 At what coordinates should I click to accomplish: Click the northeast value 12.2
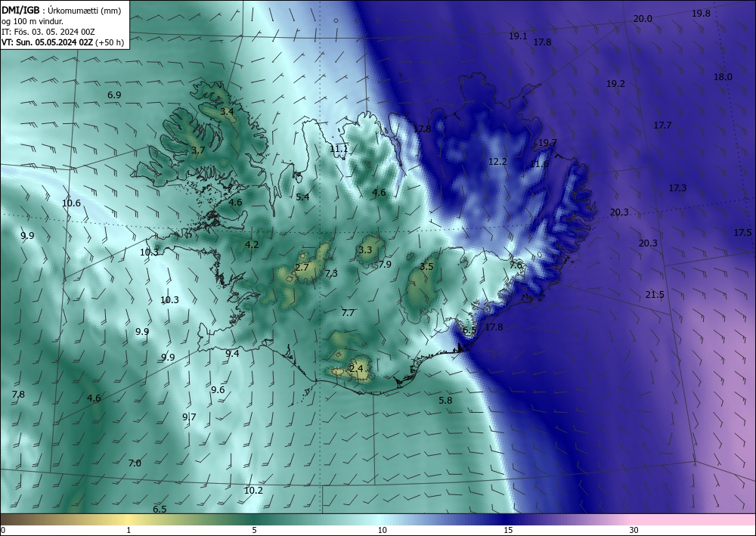click(497, 162)
